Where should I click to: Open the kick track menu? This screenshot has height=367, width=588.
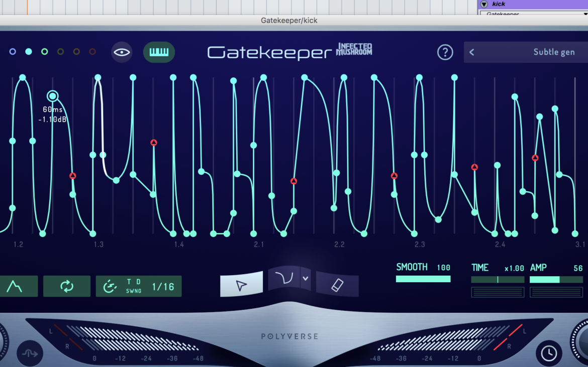(x=483, y=4)
